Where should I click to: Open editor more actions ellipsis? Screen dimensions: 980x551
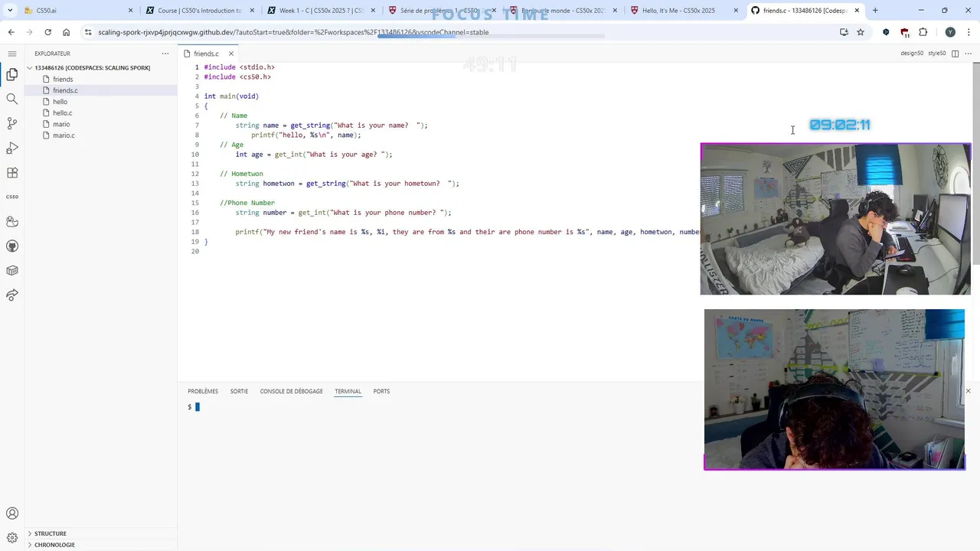pos(969,54)
